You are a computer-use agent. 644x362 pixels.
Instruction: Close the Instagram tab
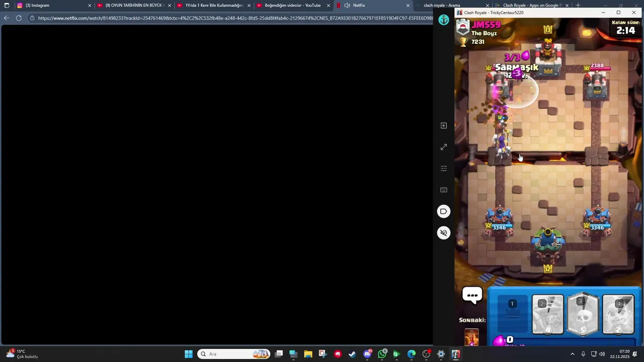pos(90,6)
